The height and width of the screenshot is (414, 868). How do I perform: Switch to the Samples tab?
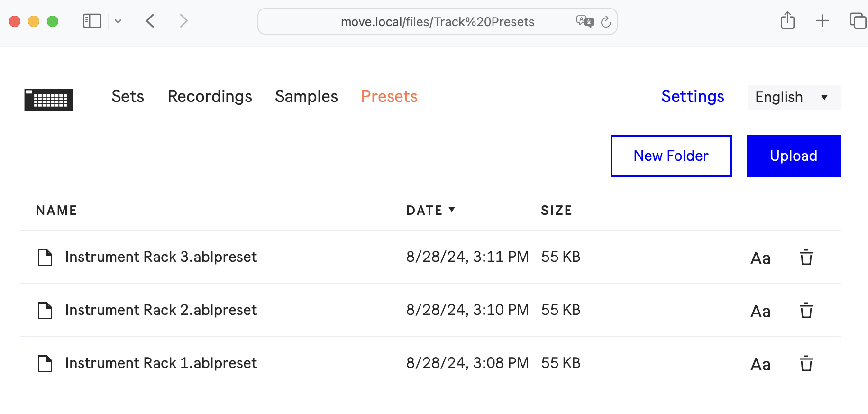[x=306, y=96]
